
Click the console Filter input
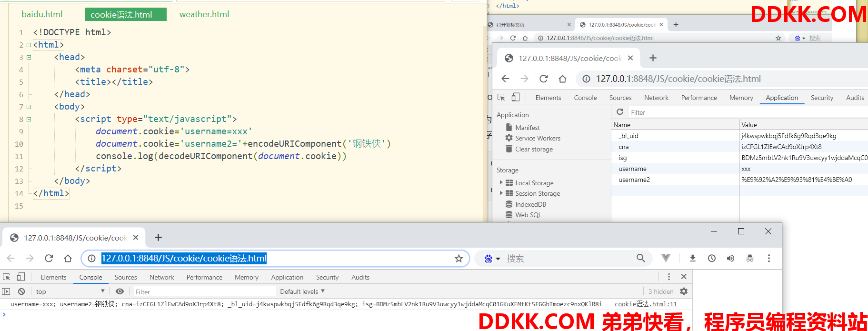pyautogui.click(x=204, y=291)
